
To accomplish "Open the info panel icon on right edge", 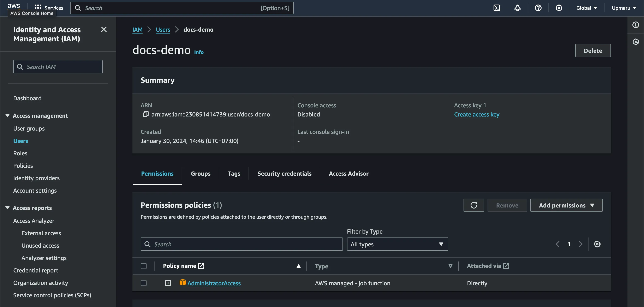I will [x=636, y=25].
